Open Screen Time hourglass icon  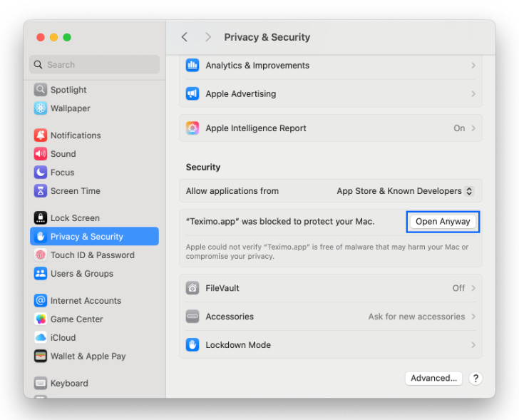[41, 191]
